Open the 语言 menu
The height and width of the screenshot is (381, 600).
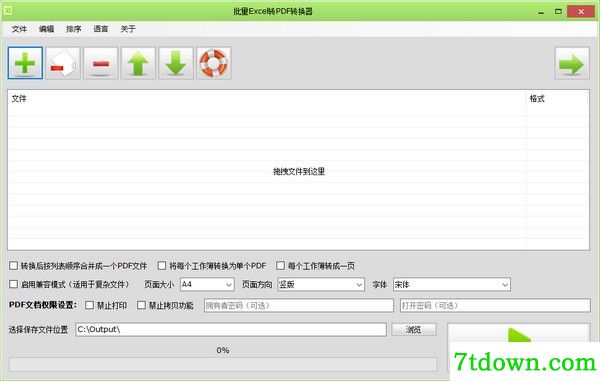pos(101,29)
